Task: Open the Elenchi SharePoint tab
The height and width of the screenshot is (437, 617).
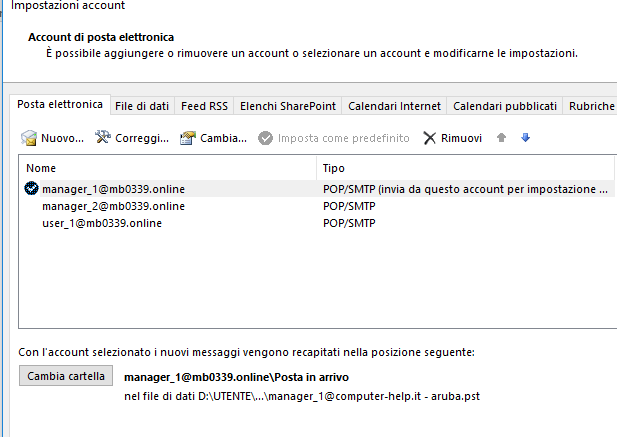Action: (x=288, y=106)
